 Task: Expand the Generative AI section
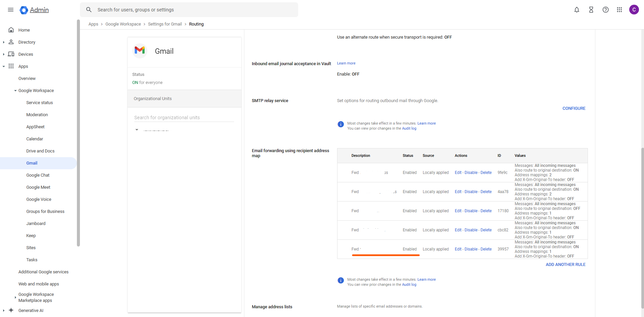(x=4, y=310)
